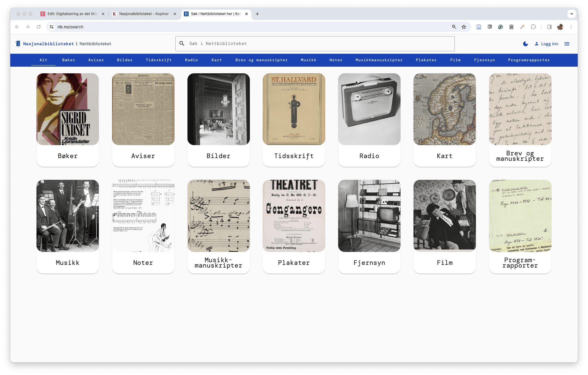This screenshot has height=375, width=588.
Task: Select the Aviser tab in the blue bar
Action: (x=96, y=60)
